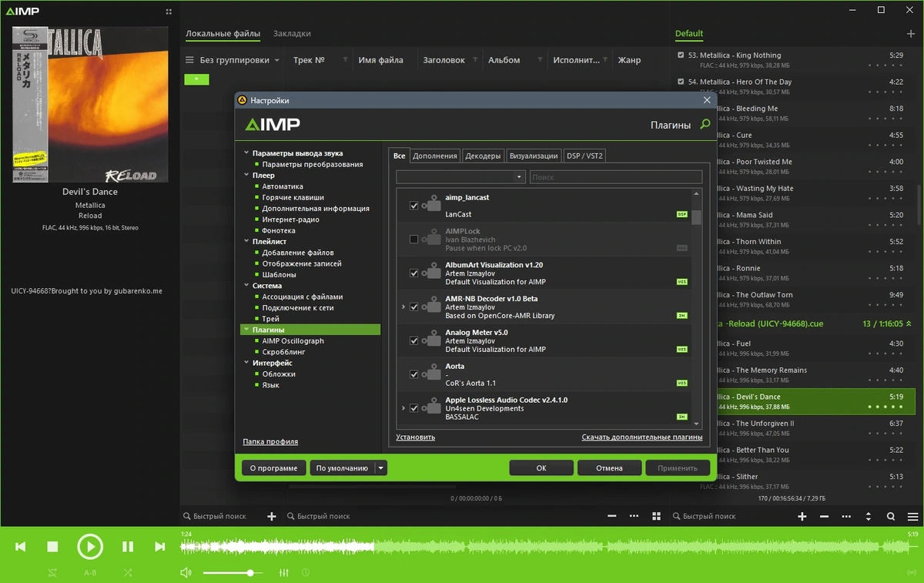The image size is (924, 583).
Task: Open the plugin filter combo box dropdown
Action: pyautogui.click(x=460, y=177)
